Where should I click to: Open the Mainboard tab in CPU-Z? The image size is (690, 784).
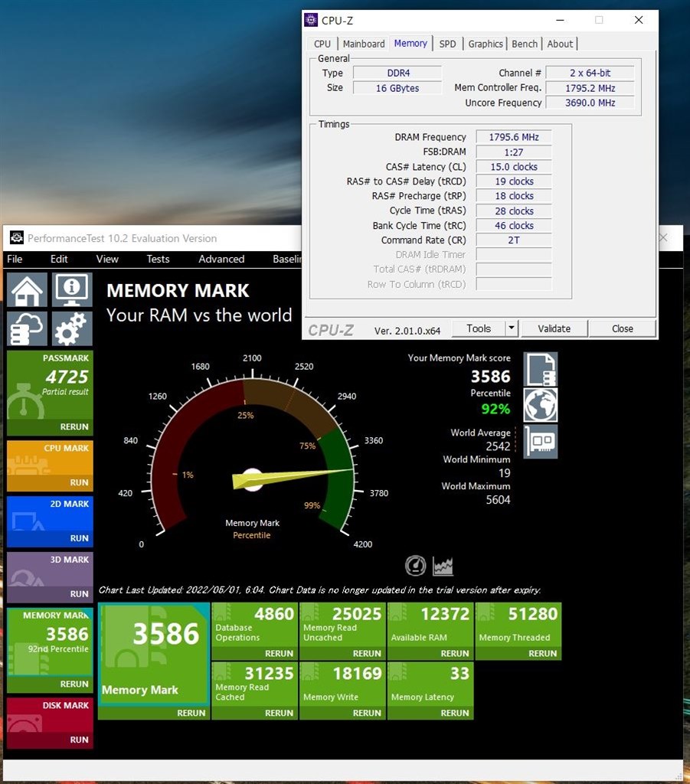coord(364,44)
